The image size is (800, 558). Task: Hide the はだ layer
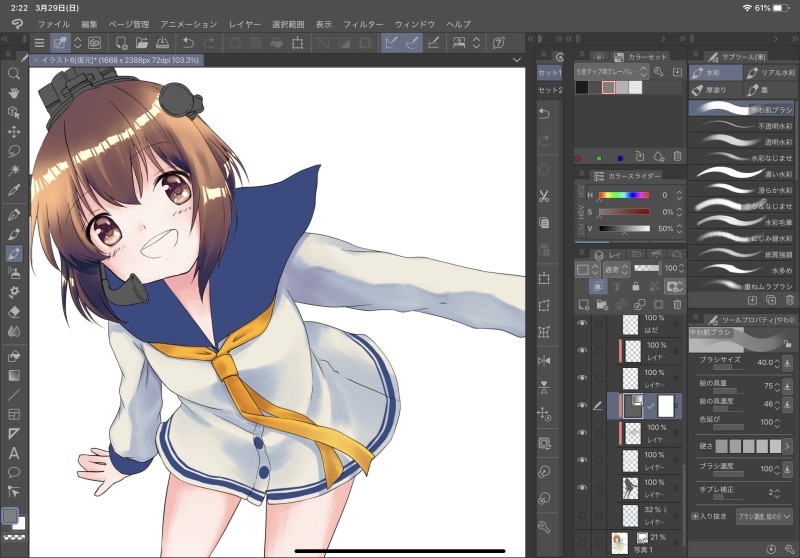[x=582, y=323]
